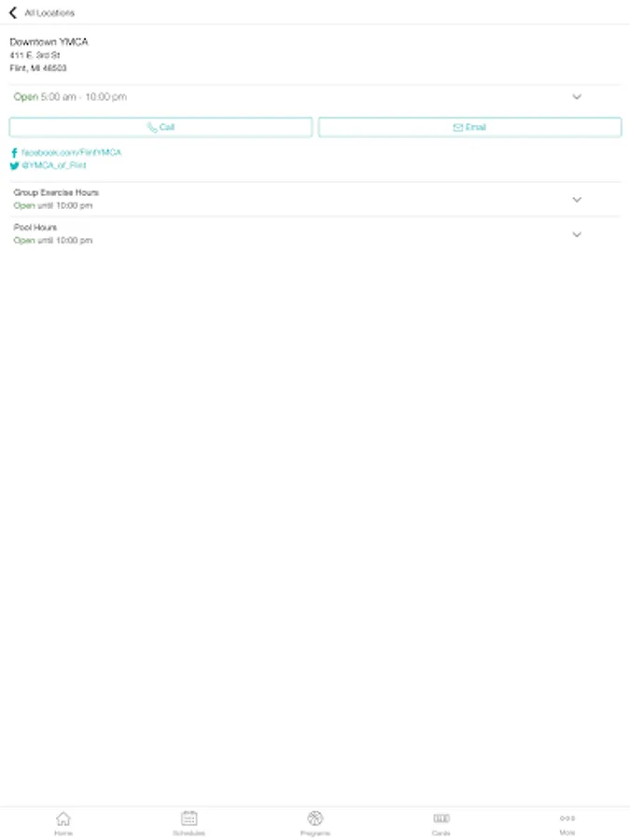Open the Programs tab
The width and height of the screenshot is (630, 840).
tap(315, 823)
